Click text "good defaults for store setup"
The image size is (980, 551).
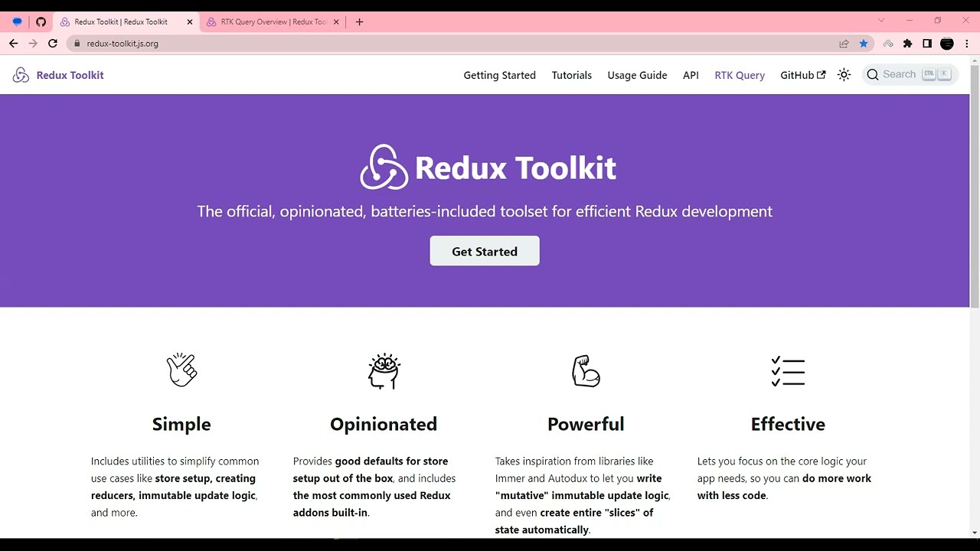click(371, 470)
